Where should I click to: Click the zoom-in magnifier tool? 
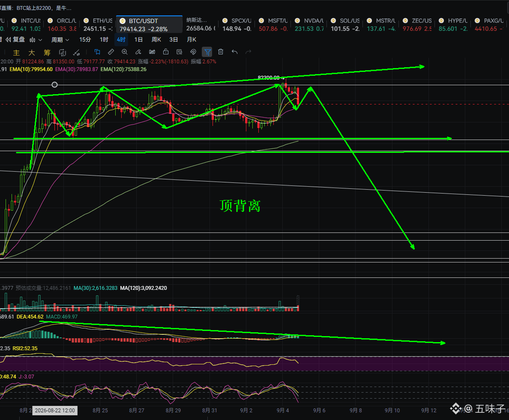124,52
